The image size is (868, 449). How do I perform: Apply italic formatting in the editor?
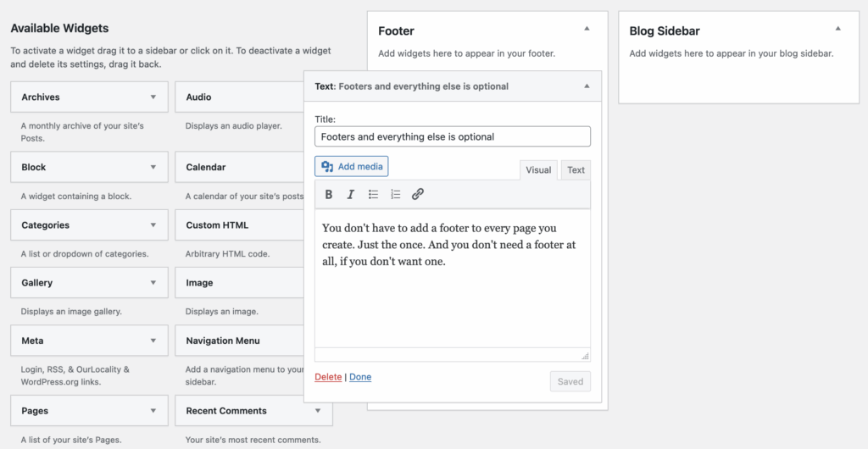click(351, 194)
